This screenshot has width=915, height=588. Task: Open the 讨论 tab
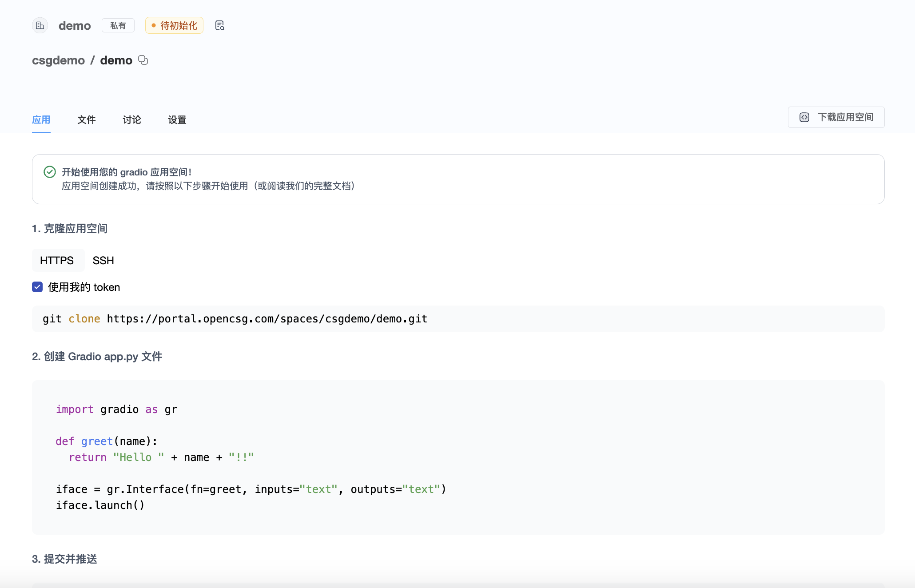click(131, 120)
